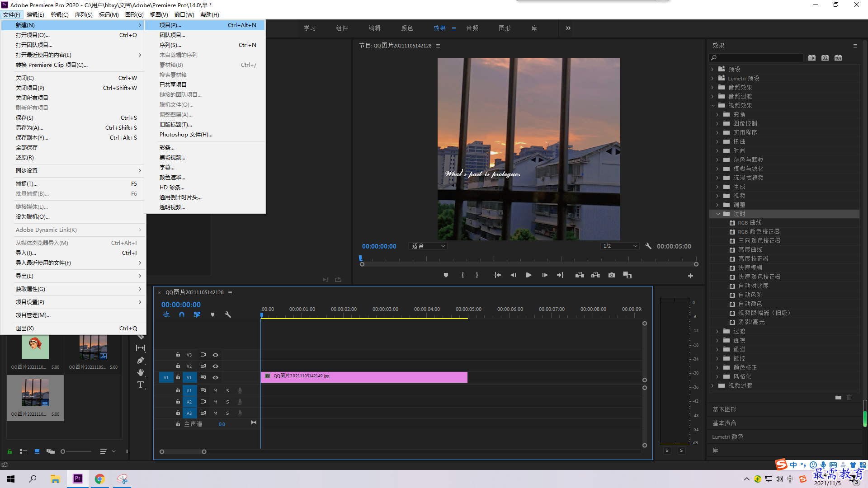Click Go to Out point icon
Screen dimensions: 868x488
click(x=561, y=275)
